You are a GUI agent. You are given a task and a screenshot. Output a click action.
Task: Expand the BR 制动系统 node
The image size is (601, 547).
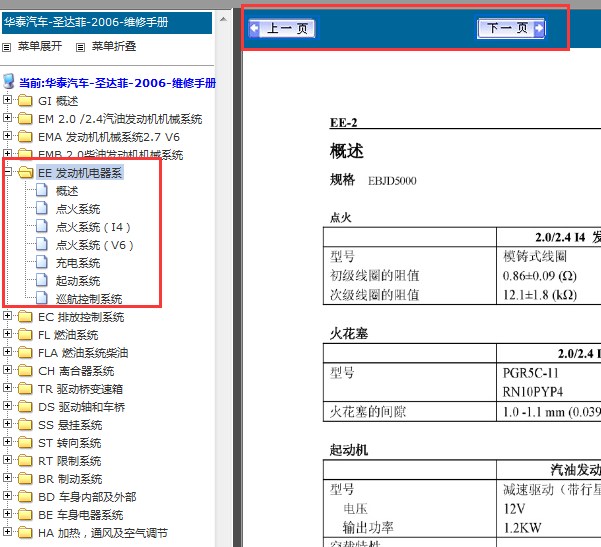point(7,478)
